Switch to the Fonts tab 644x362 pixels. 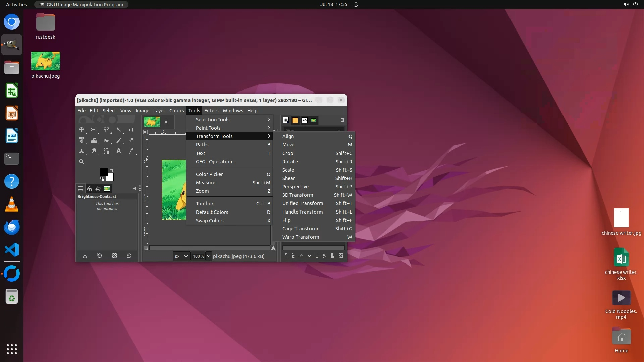(x=304, y=120)
